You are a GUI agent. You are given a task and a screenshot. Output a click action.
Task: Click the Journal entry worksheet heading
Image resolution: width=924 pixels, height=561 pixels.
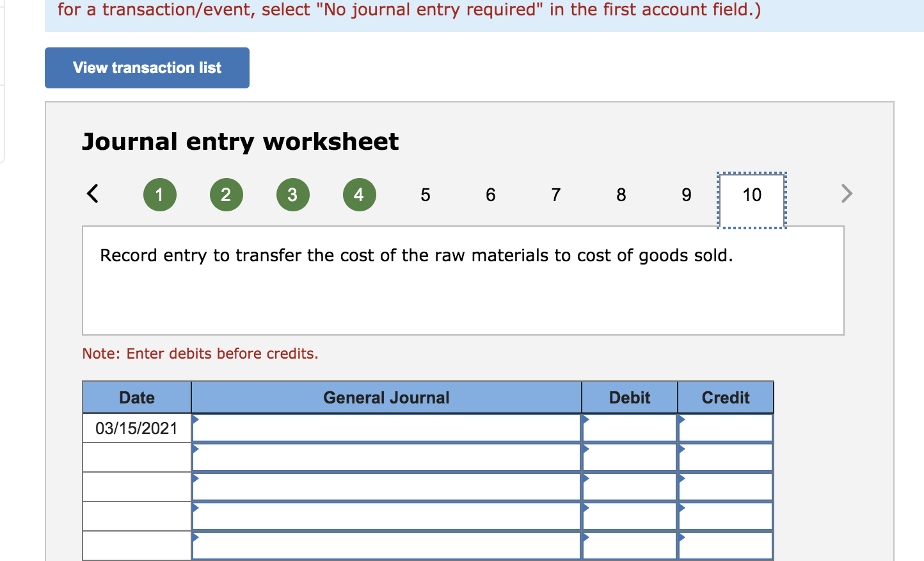pyautogui.click(x=241, y=142)
